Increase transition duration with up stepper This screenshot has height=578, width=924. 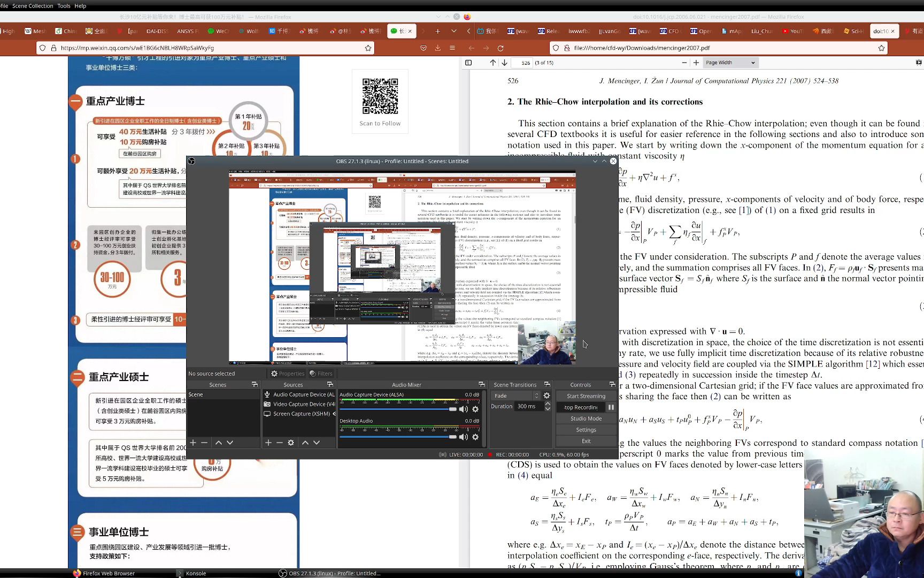[548, 404]
